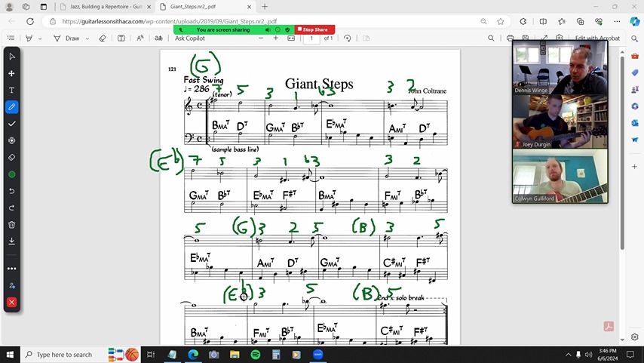The image size is (644, 363).
Task: Click the Type here to search box
Action: click(64, 355)
